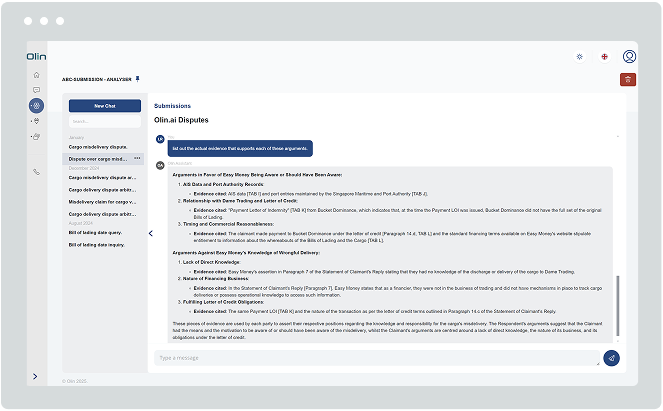Screen dimensions: 663x411
Task: Select the highlighted analyser icon in sidebar
Action: point(36,105)
